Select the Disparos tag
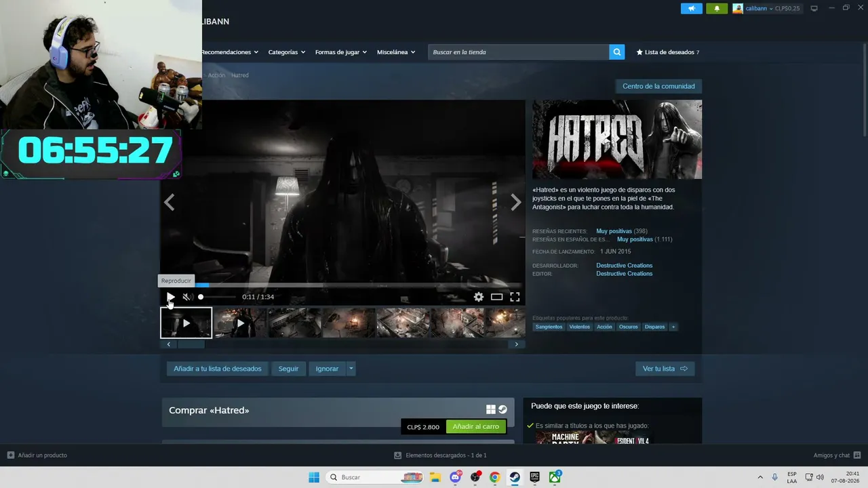The height and width of the screenshot is (488, 868). (655, 327)
